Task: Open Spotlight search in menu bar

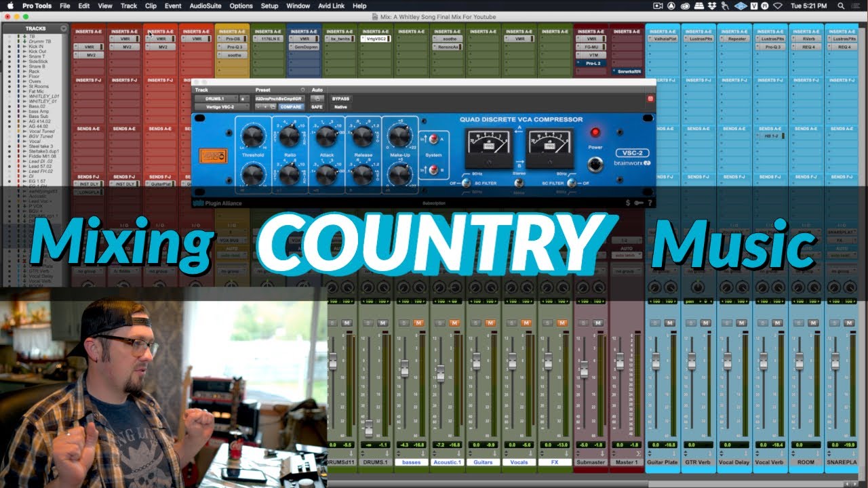Action: coord(841,5)
